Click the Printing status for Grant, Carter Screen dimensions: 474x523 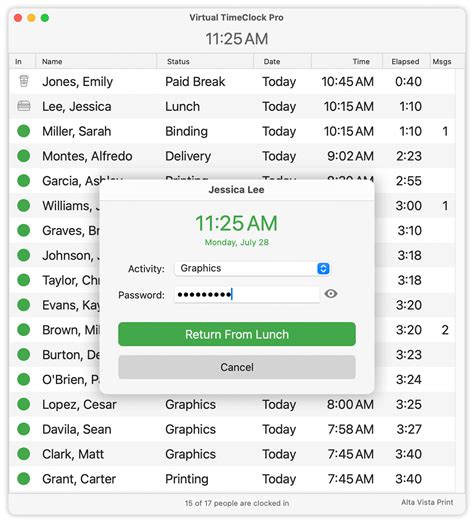click(187, 479)
